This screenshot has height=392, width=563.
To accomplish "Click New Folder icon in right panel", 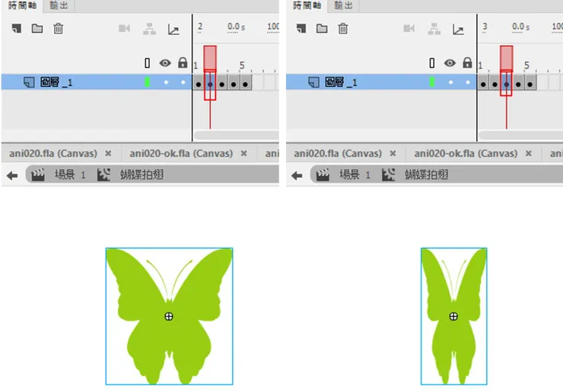I will tap(322, 28).
